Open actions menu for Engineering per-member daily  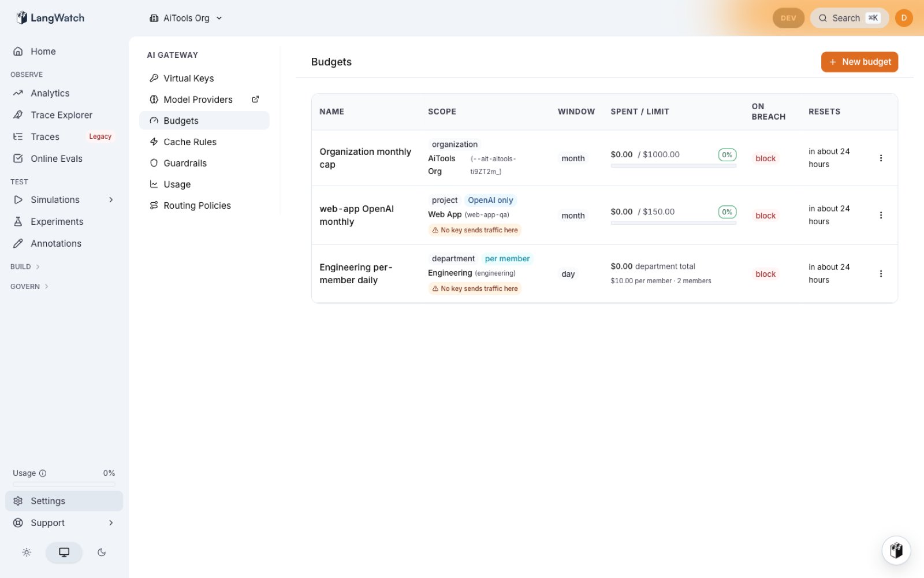[x=881, y=273]
